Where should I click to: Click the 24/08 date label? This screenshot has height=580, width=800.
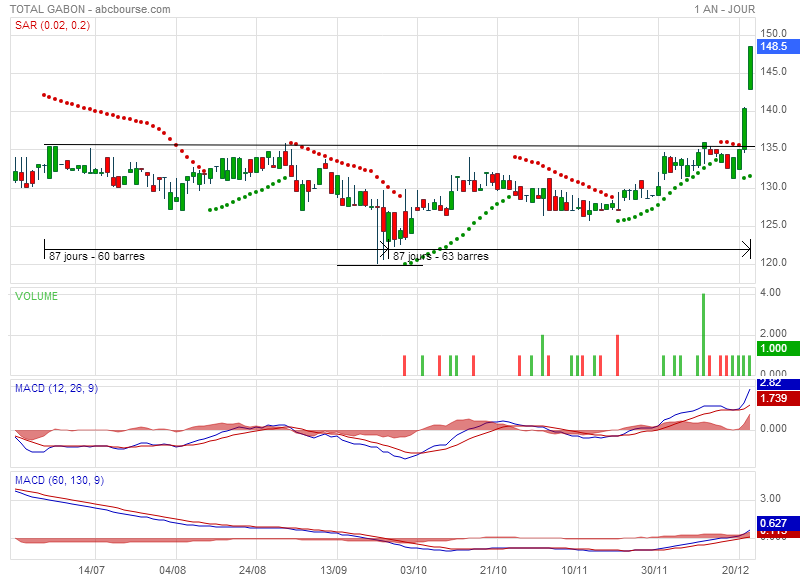[x=253, y=570]
